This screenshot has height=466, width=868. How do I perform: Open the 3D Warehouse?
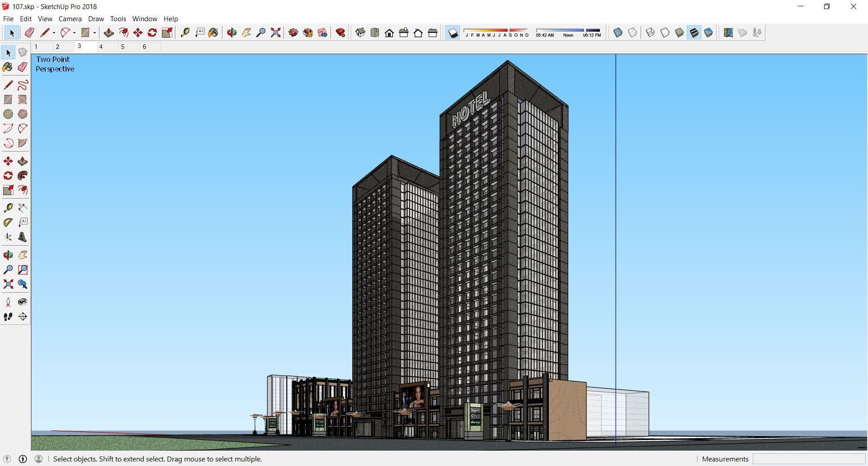[293, 33]
